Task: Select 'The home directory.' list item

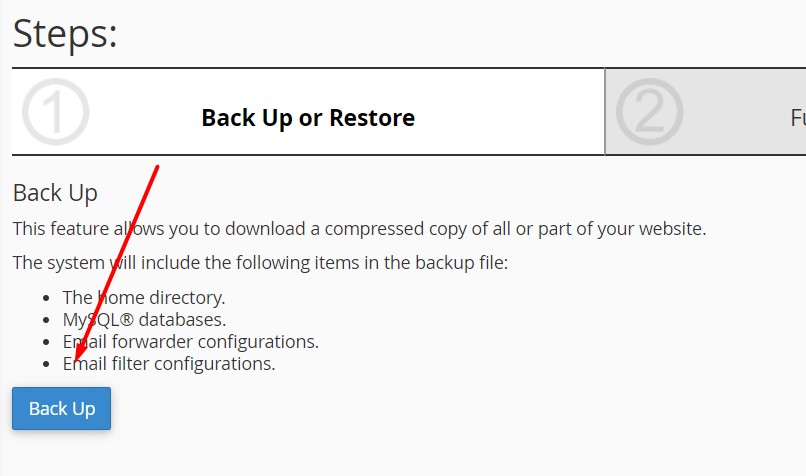Action: point(144,297)
